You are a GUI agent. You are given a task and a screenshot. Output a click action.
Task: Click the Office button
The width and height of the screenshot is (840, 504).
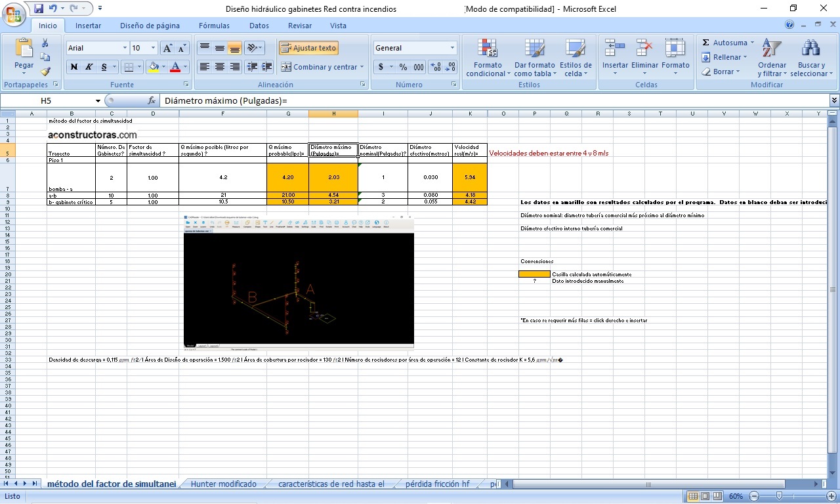[x=14, y=14]
